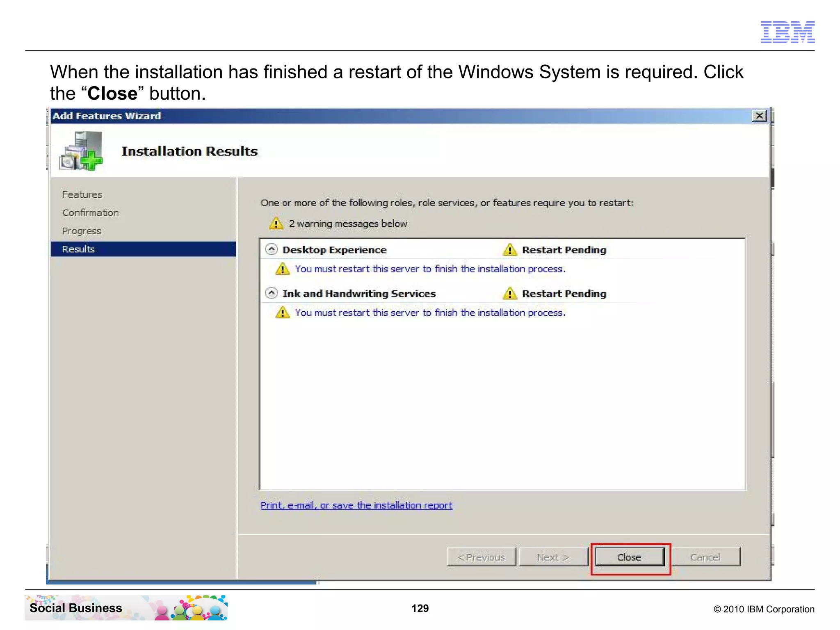The image size is (840, 630).
Task: Click the Social Business banner
Action: (126, 607)
